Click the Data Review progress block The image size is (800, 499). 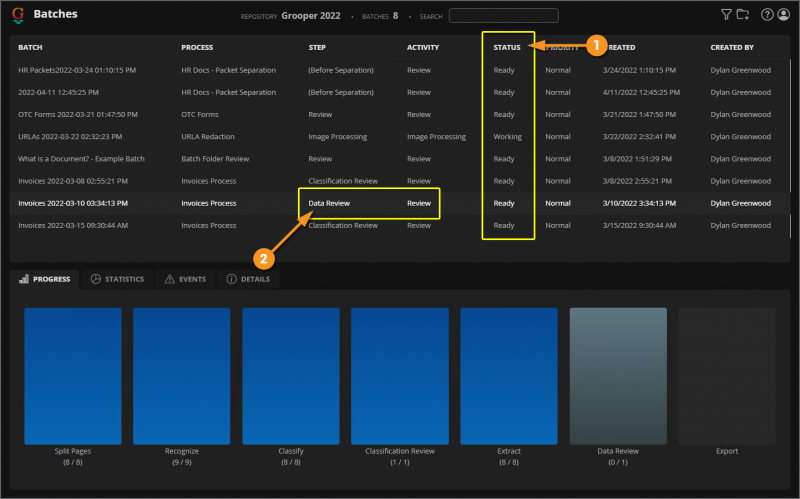pos(618,376)
